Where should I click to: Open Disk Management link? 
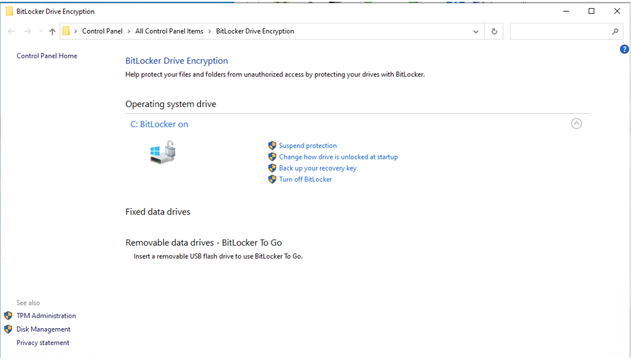[x=43, y=329]
